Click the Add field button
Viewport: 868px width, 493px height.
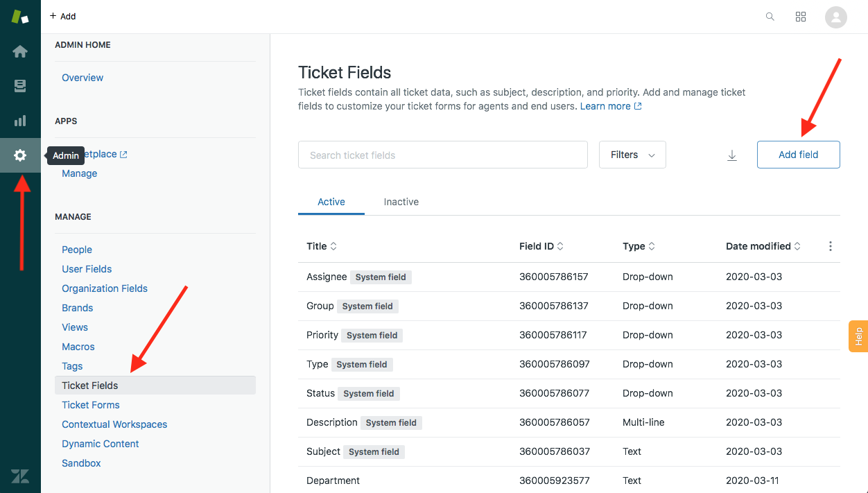[x=798, y=155]
